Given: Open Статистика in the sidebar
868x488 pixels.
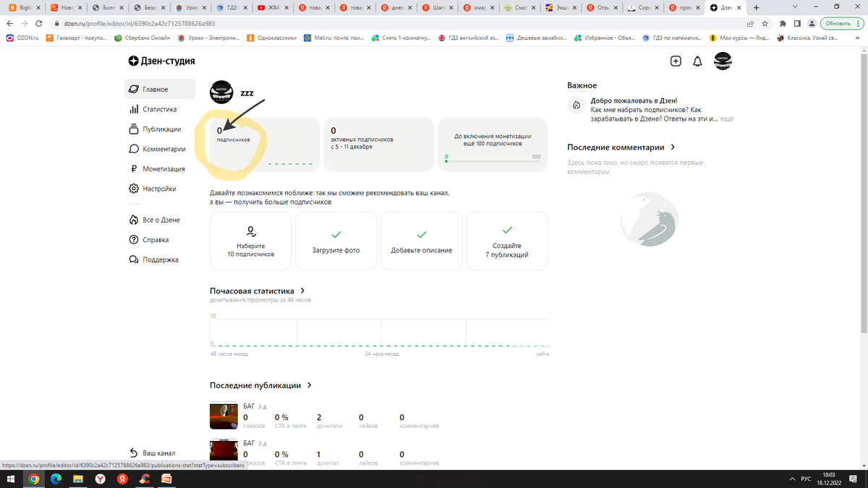Looking at the screenshot, I should 153,109.
